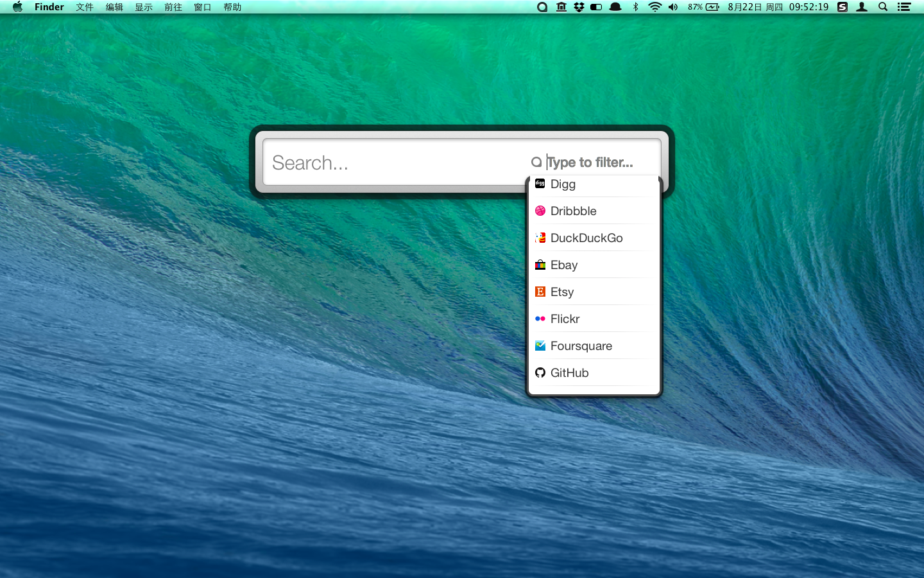Click the GitHub octocat icon

pyautogui.click(x=540, y=372)
